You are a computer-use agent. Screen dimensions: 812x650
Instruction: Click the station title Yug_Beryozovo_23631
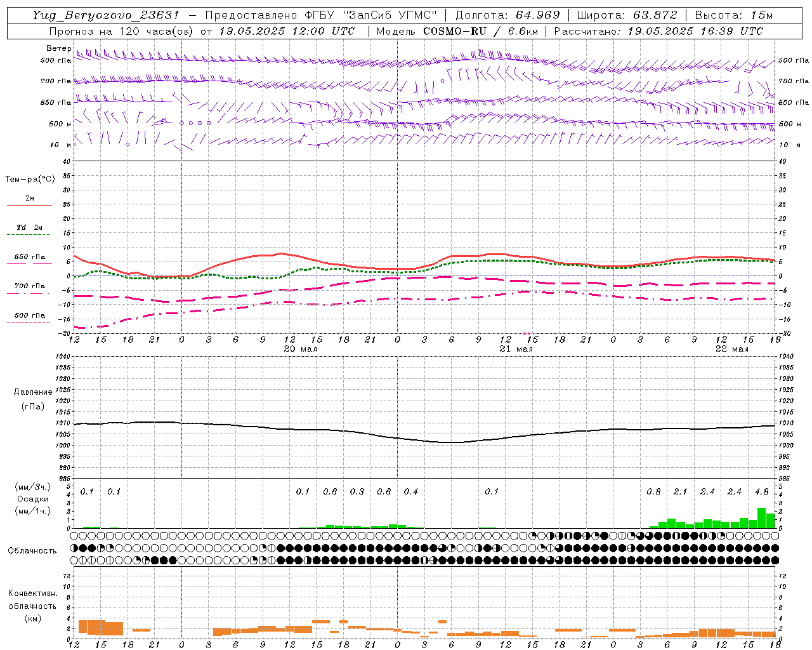pos(106,15)
